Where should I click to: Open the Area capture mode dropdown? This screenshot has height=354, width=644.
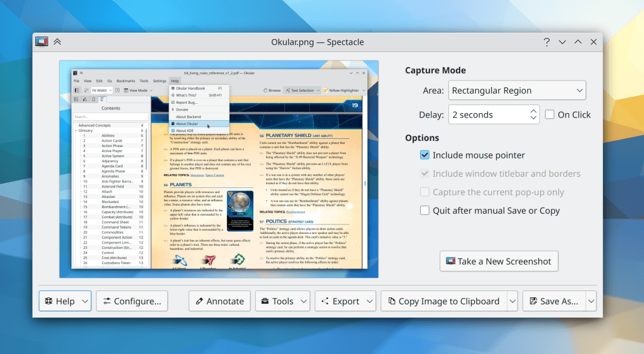[517, 91]
